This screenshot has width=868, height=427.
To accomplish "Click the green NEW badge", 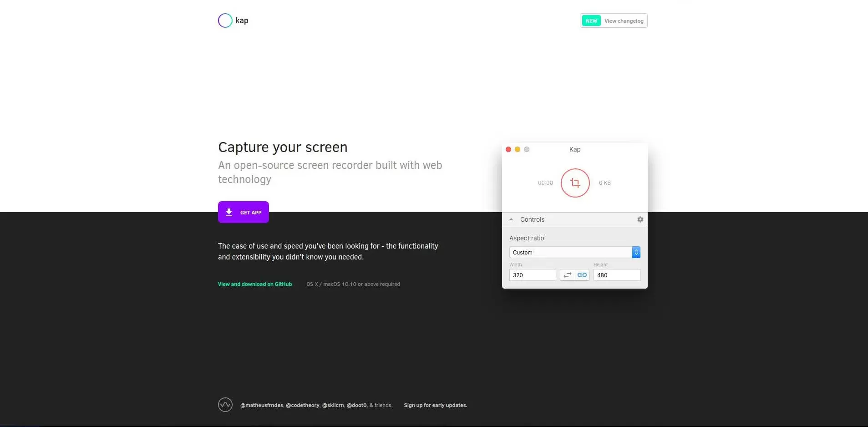I will (x=591, y=21).
